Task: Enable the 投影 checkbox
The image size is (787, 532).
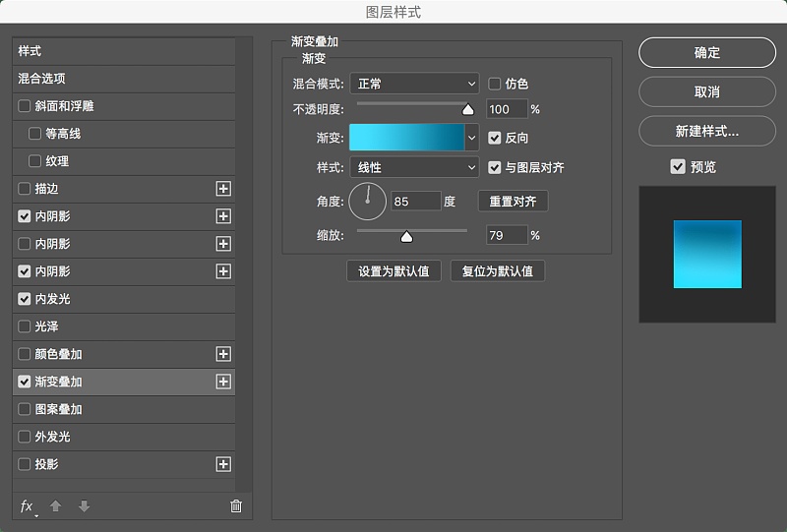Action: [x=24, y=464]
